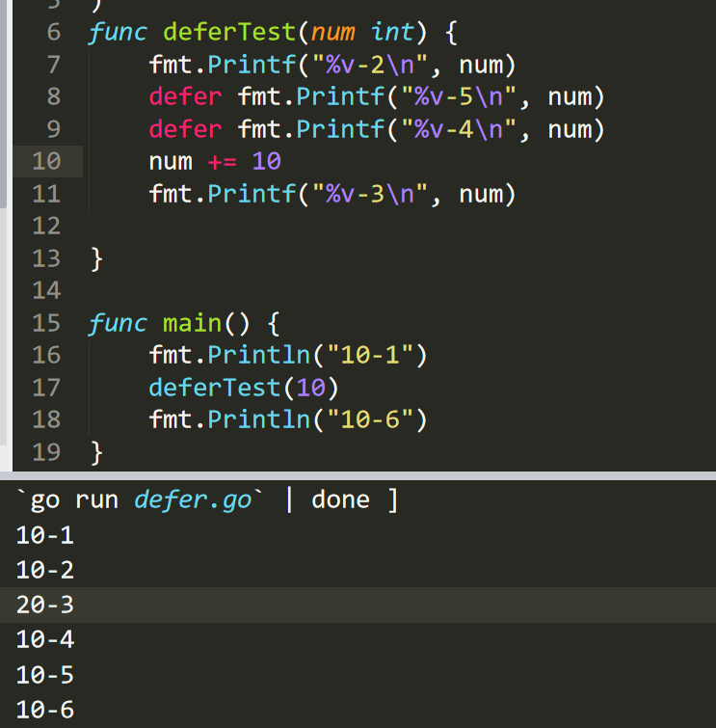Screen dimensions: 716x728
Task: Click the "%v-5\n" string on line 8
Action: pyautogui.click(x=459, y=96)
